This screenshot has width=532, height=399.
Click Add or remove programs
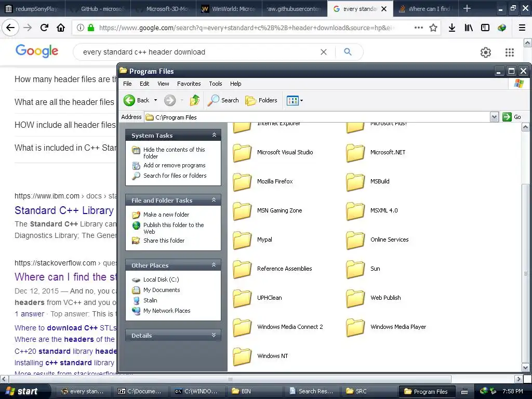[x=169, y=165]
